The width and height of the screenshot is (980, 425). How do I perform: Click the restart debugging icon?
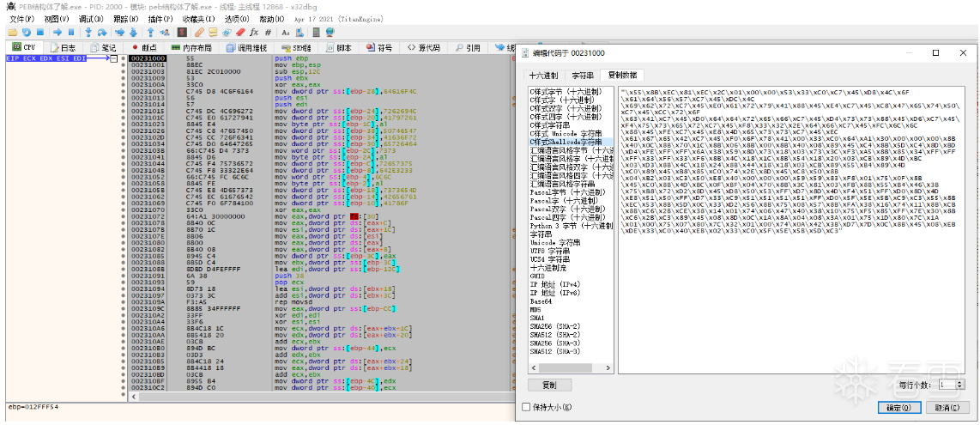(27, 32)
